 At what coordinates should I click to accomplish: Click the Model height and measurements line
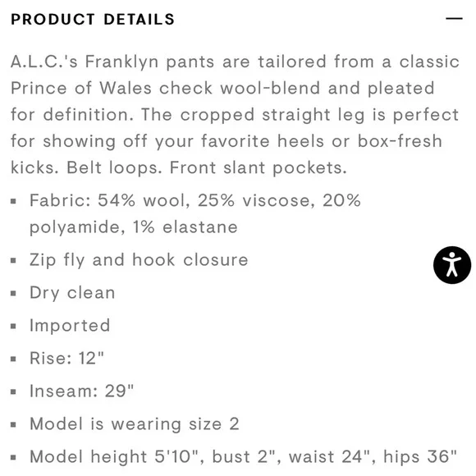point(243,456)
